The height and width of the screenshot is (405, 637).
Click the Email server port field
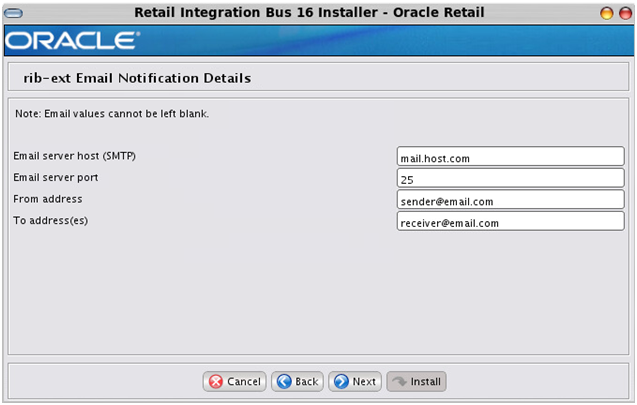tap(511, 178)
